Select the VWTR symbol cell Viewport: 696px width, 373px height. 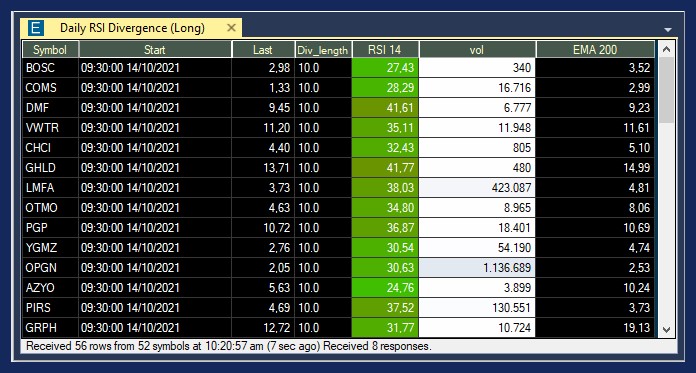click(51, 127)
